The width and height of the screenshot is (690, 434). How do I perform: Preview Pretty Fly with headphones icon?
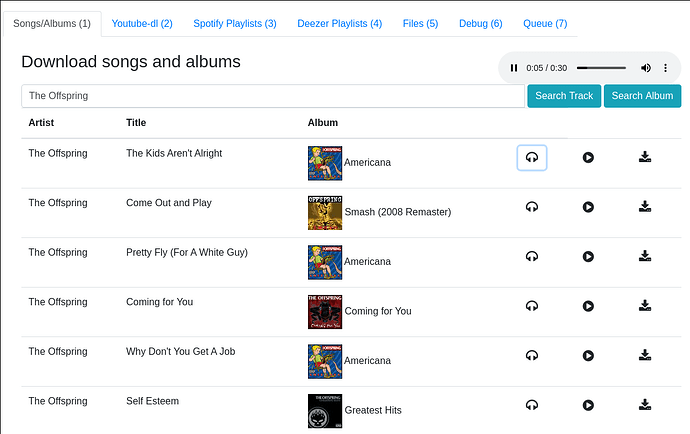point(532,256)
